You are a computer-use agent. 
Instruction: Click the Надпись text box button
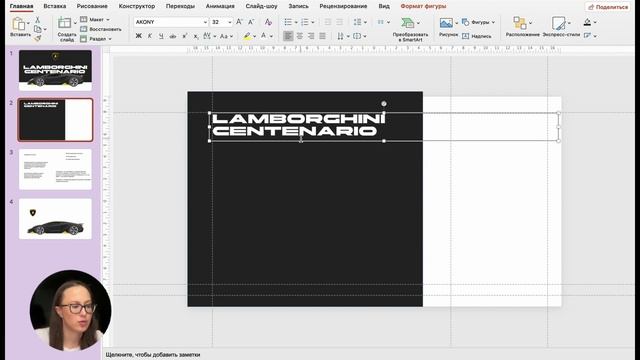pos(477,36)
